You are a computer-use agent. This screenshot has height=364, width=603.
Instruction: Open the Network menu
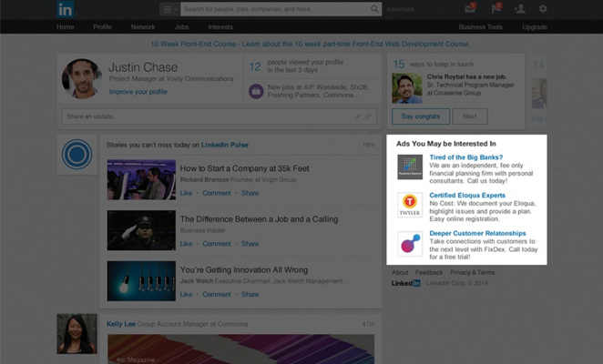(x=143, y=27)
